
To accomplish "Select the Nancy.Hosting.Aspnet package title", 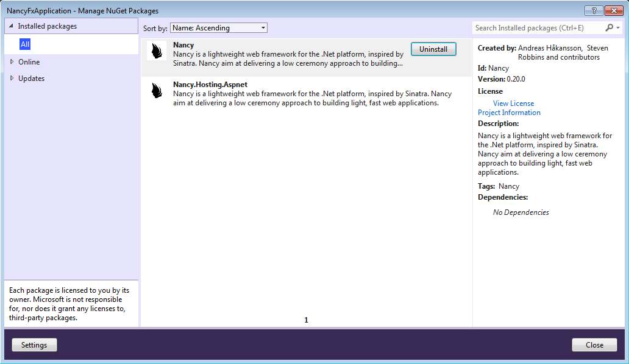I will pyautogui.click(x=210, y=85).
